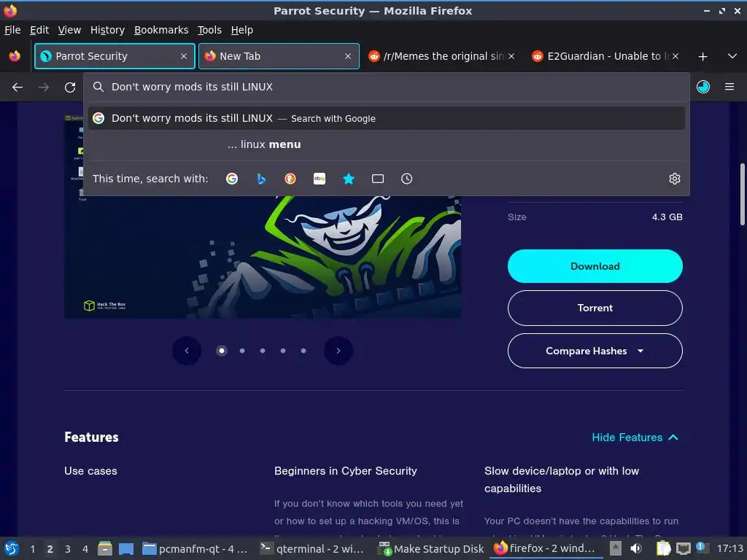
Task: Switch to desktop workspace 3
Action: click(x=68, y=549)
